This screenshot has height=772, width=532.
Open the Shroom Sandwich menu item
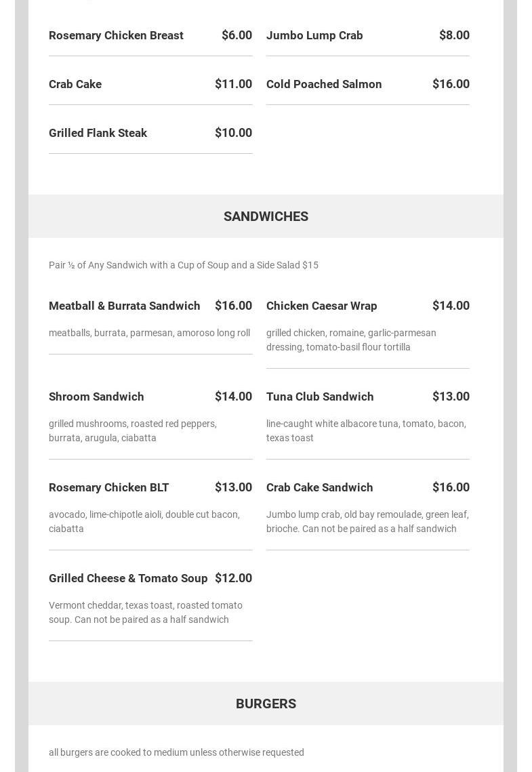coord(96,397)
